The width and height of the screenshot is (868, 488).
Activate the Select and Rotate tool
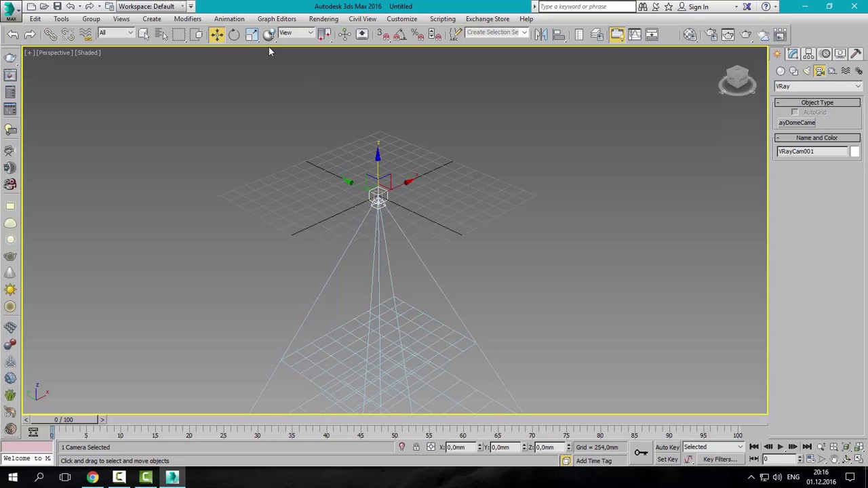[x=234, y=35]
